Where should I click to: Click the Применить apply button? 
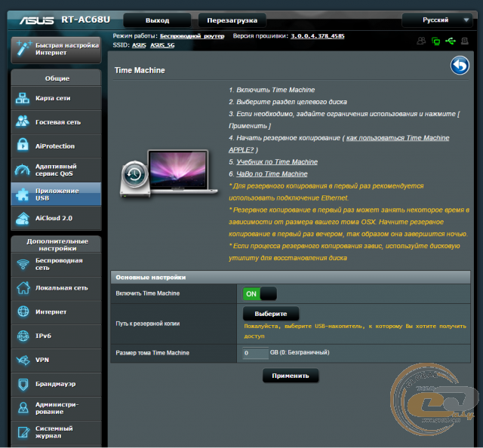tap(290, 376)
